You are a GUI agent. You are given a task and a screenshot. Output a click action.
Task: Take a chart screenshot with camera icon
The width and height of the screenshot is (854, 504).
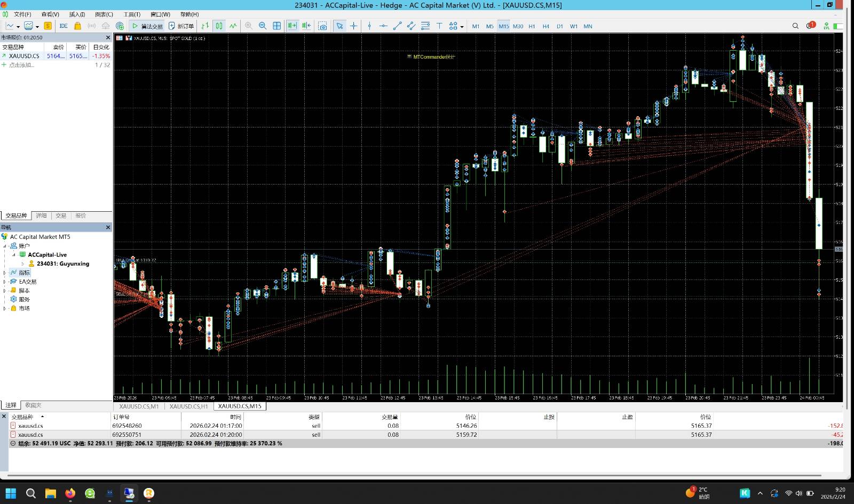[322, 26]
